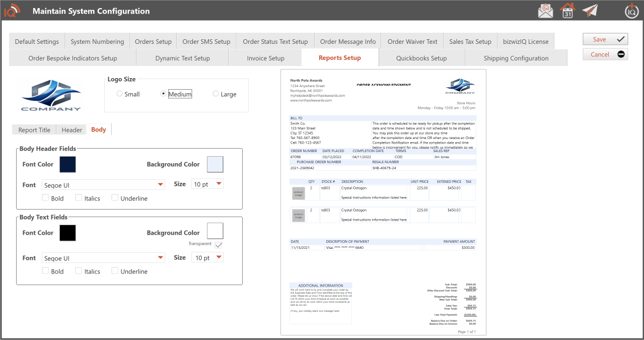Click the company logo image

tap(51, 96)
